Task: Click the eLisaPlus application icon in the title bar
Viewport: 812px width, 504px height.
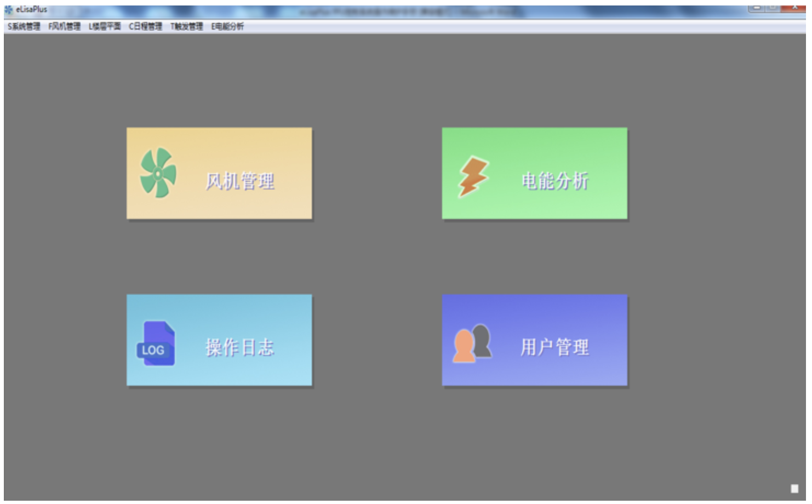Action: pyautogui.click(x=8, y=8)
